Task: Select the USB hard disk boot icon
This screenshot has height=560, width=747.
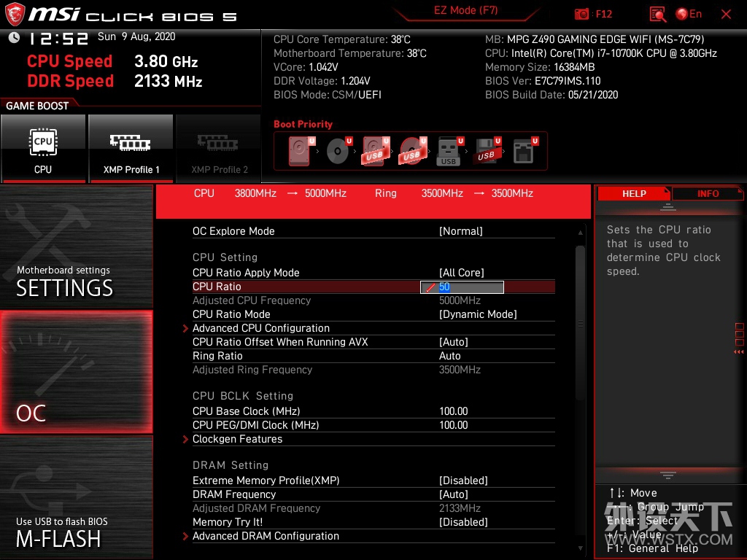Action: [376, 150]
